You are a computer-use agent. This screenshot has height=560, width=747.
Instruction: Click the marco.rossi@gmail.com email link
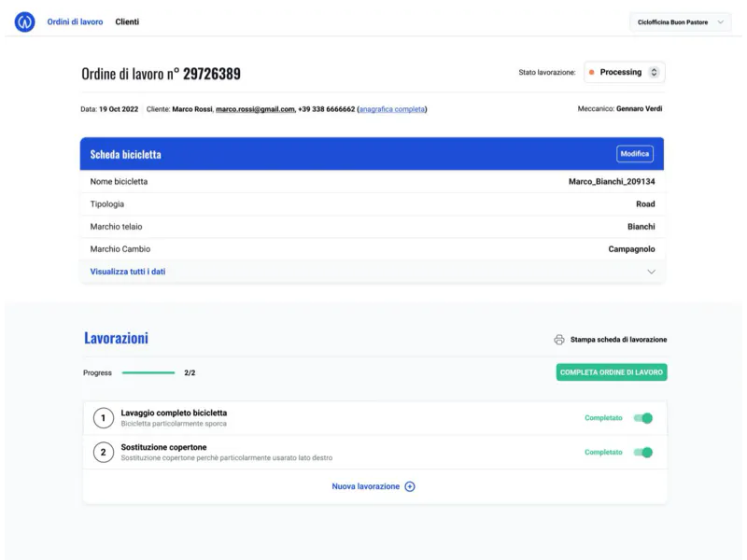click(255, 109)
